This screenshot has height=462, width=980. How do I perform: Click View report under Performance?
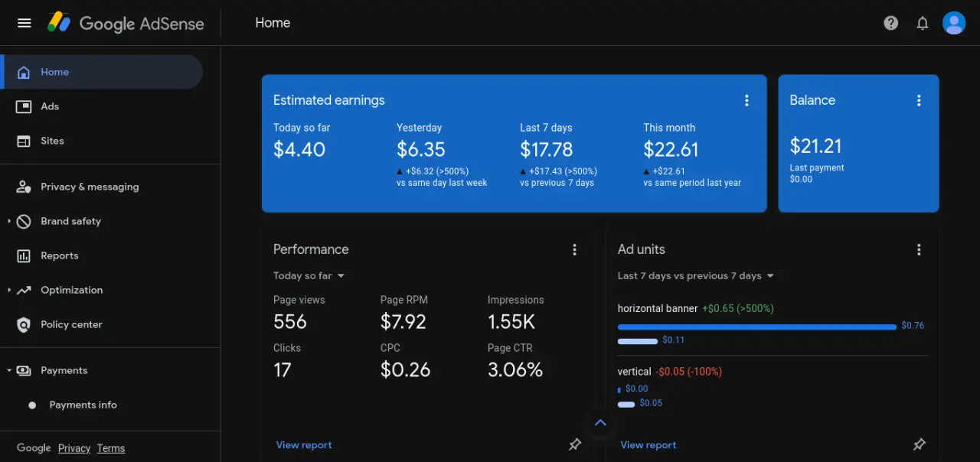coord(304,444)
